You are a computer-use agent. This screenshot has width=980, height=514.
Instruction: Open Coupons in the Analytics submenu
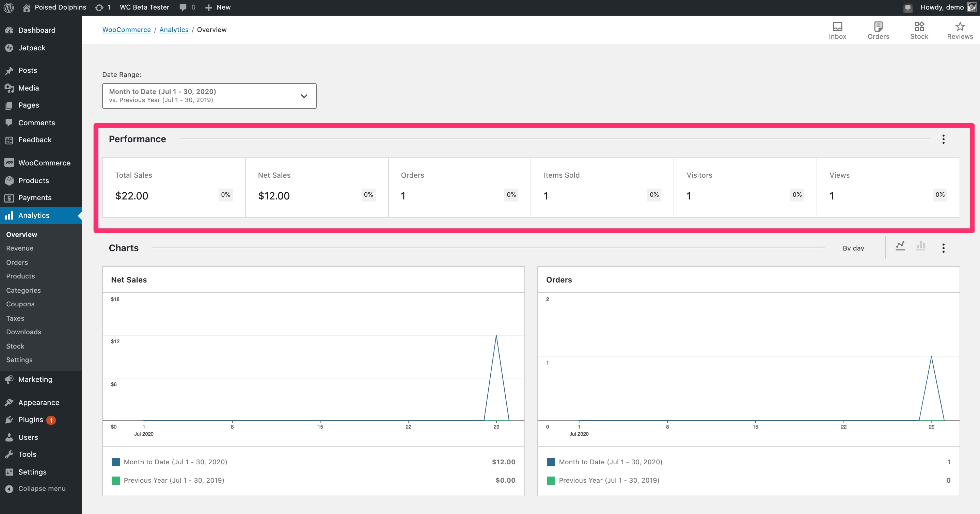pyautogui.click(x=20, y=304)
